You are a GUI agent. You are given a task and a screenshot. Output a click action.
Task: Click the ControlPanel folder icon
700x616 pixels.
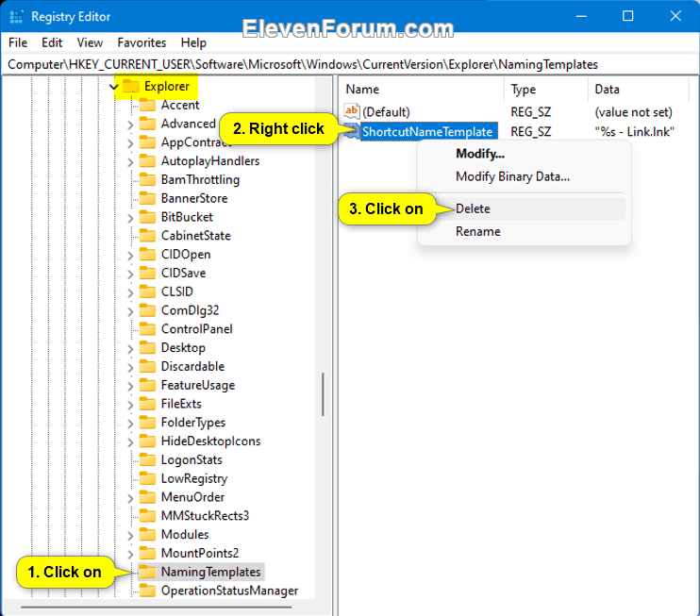tap(147, 329)
